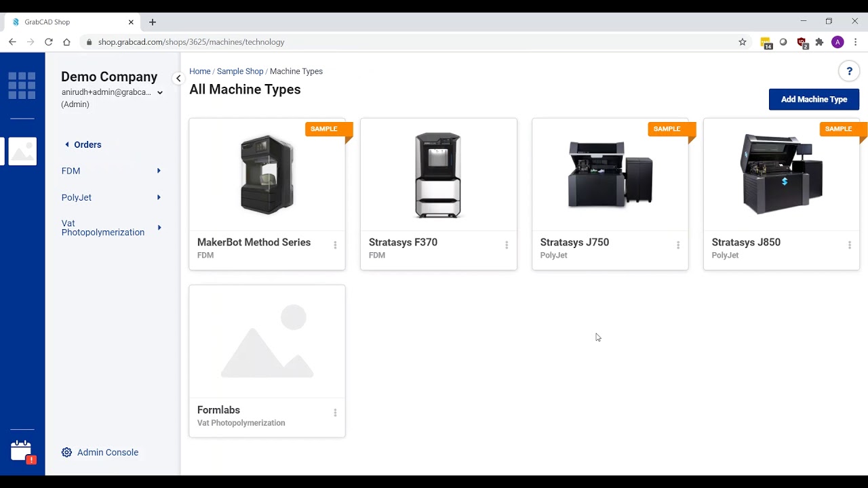Open a new browser tab

pos(153,22)
